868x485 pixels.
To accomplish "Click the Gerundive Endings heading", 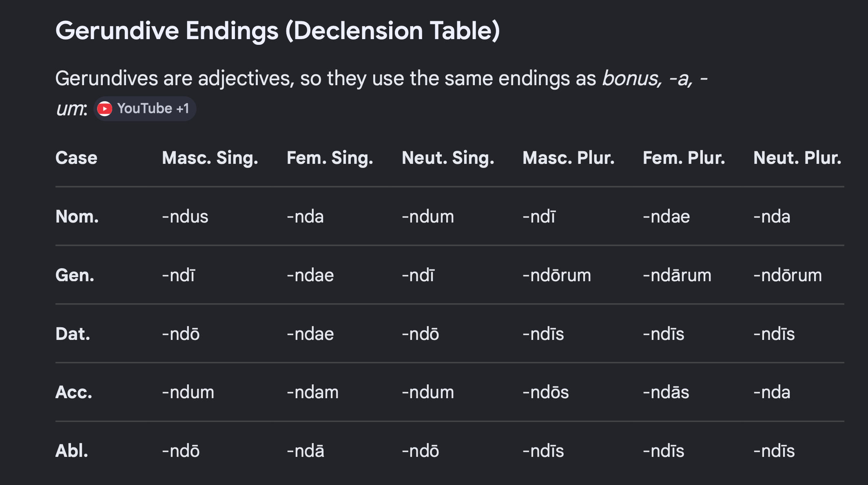I will click(277, 31).
